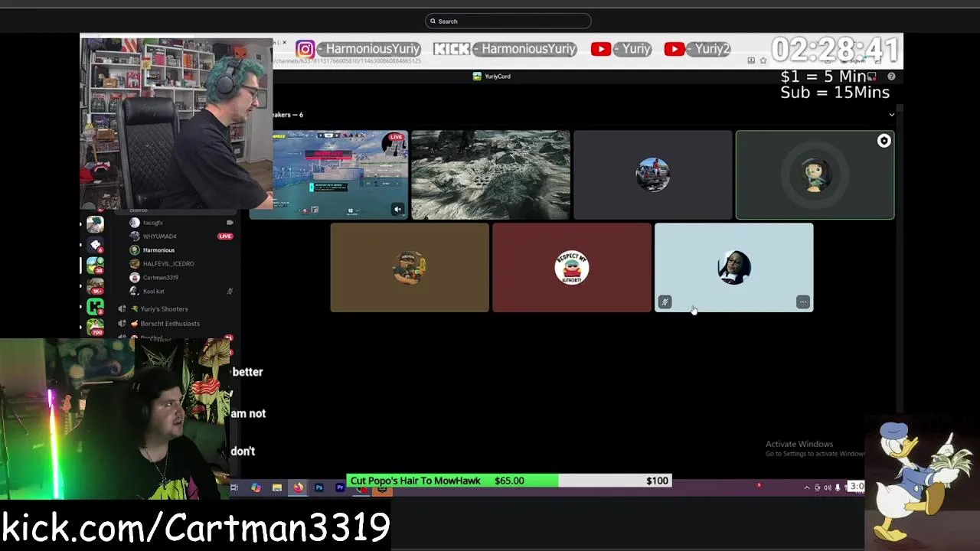Image resolution: width=980 pixels, height=551 pixels.
Task: Select the gray tile with the truck avatar
Action: (653, 174)
